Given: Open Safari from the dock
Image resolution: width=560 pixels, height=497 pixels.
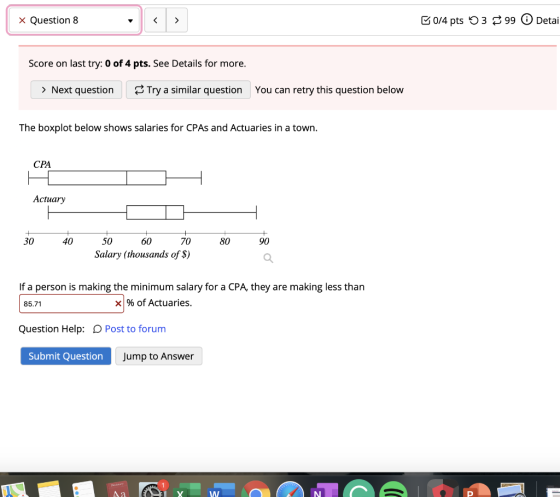Looking at the screenshot, I should (x=290, y=489).
